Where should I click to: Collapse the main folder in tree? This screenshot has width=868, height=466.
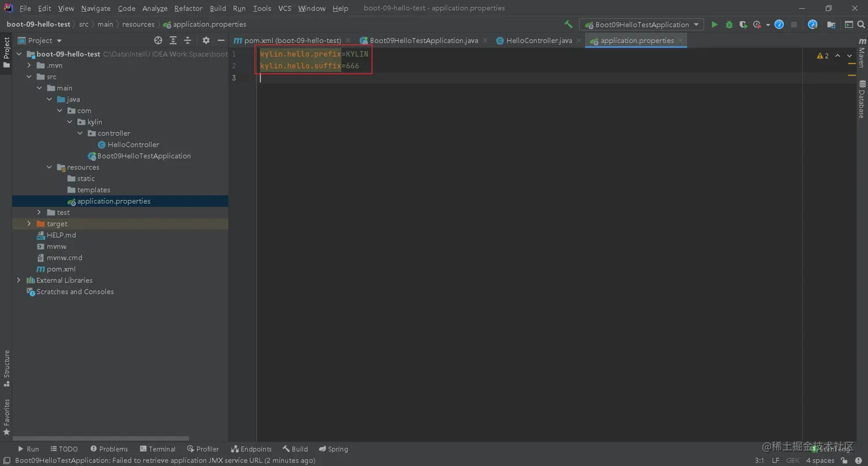coord(40,88)
